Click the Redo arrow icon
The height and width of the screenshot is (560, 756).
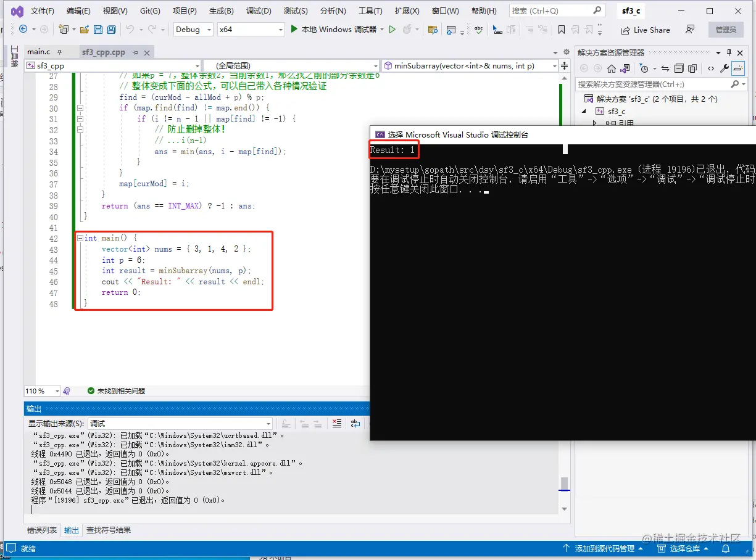tap(153, 29)
